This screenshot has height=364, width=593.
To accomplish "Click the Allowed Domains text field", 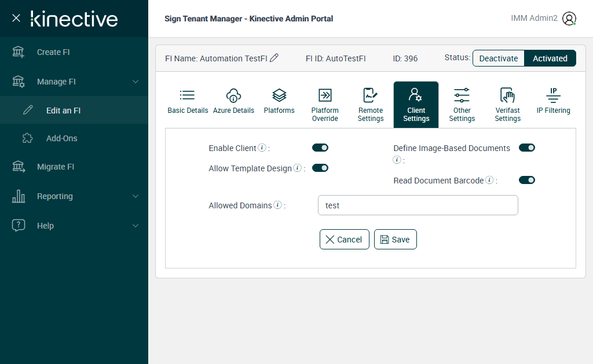I will click(418, 205).
